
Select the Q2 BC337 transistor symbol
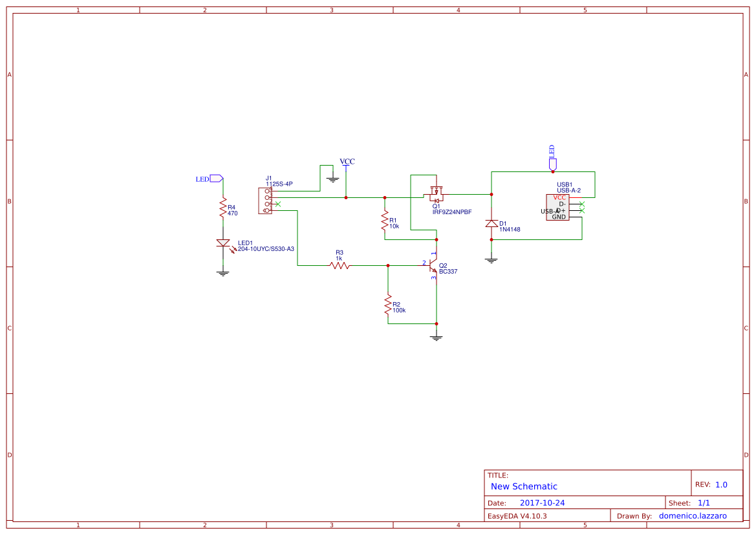(x=432, y=267)
